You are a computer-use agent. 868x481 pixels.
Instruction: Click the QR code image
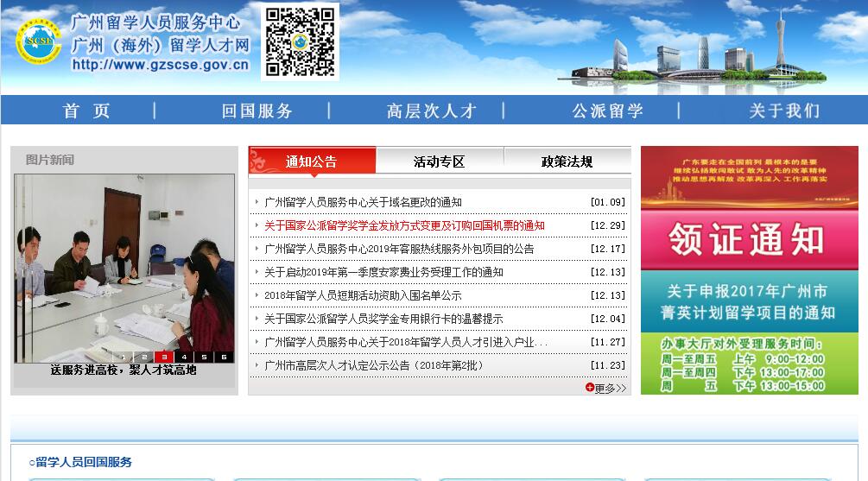tap(300, 41)
